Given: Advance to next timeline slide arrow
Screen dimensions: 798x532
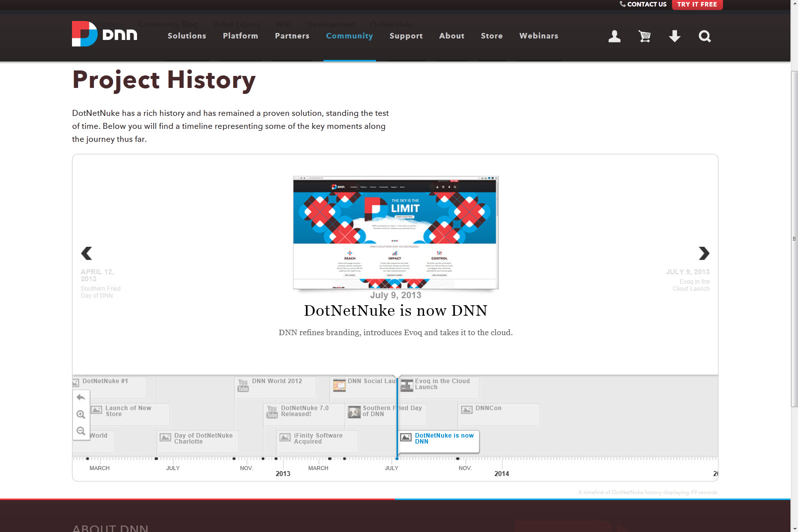Looking at the screenshot, I should (703, 254).
